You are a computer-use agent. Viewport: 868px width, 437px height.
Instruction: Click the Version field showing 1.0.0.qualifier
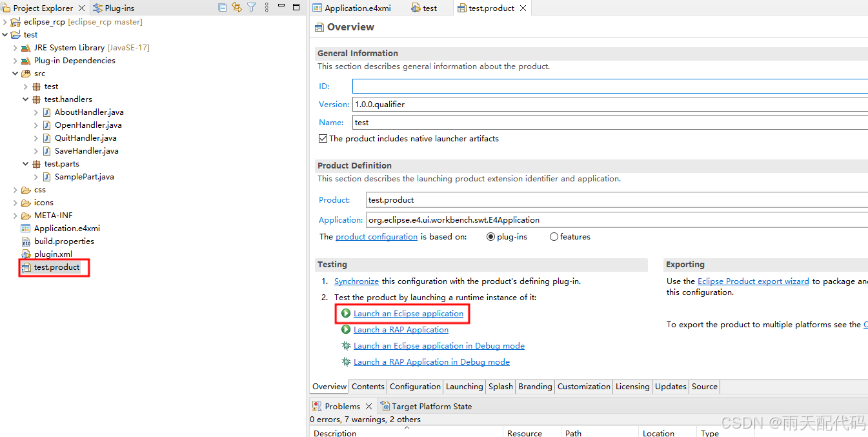(610, 104)
